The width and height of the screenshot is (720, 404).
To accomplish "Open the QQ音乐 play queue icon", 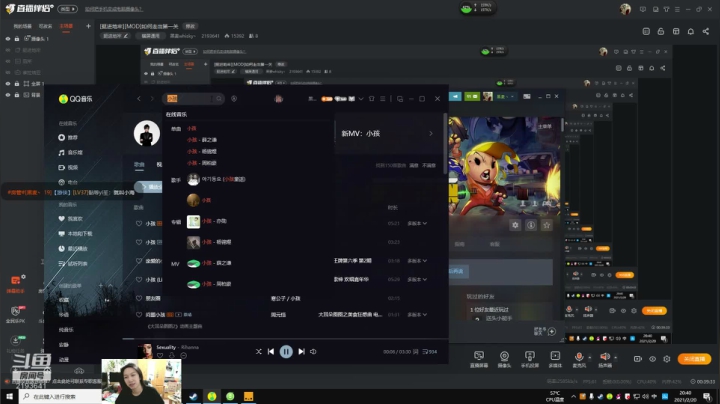I will tap(430, 352).
